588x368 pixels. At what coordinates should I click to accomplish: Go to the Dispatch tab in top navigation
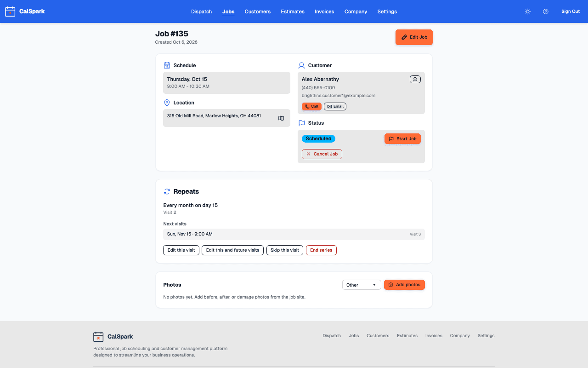pos(201,11)
